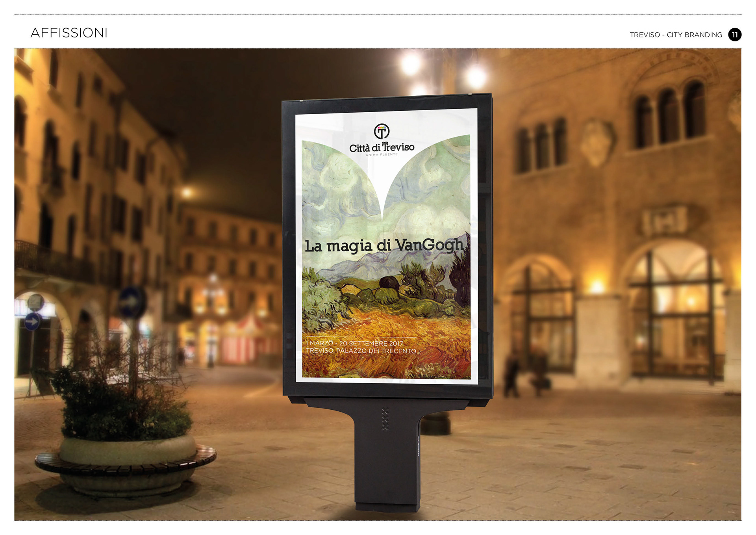This screenshot has width=756, height=535.
Task: Click the glowing street lamp above billboard
Action: 411,64
